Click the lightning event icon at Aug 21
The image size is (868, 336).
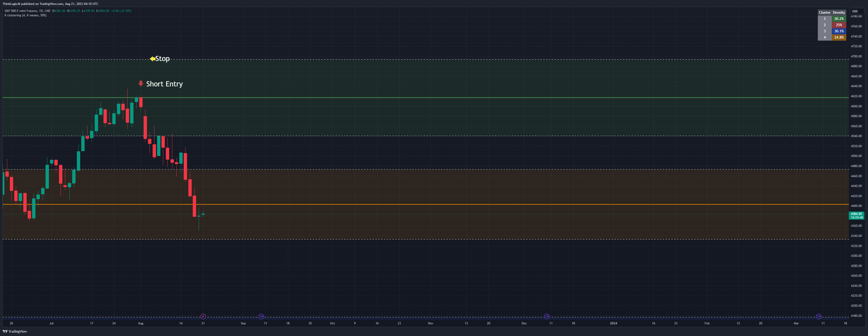click(203, 316)
